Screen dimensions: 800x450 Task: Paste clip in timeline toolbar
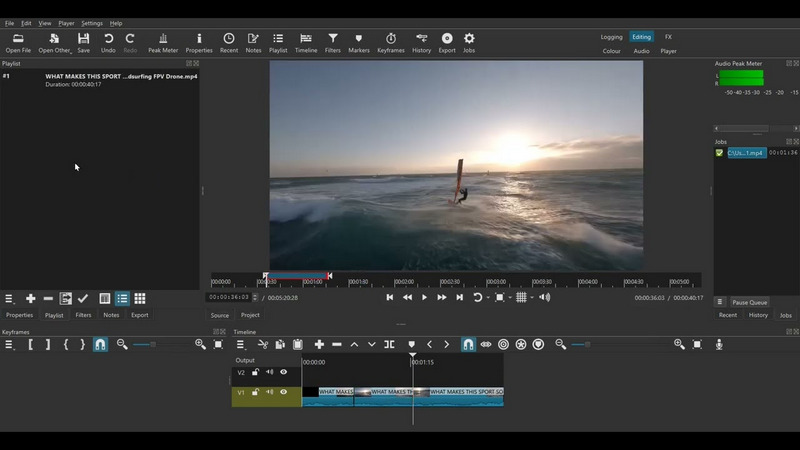click(298, 344)
